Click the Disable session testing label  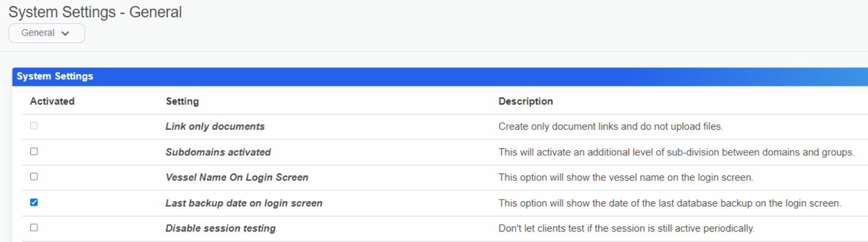click(x=221, y=228)
